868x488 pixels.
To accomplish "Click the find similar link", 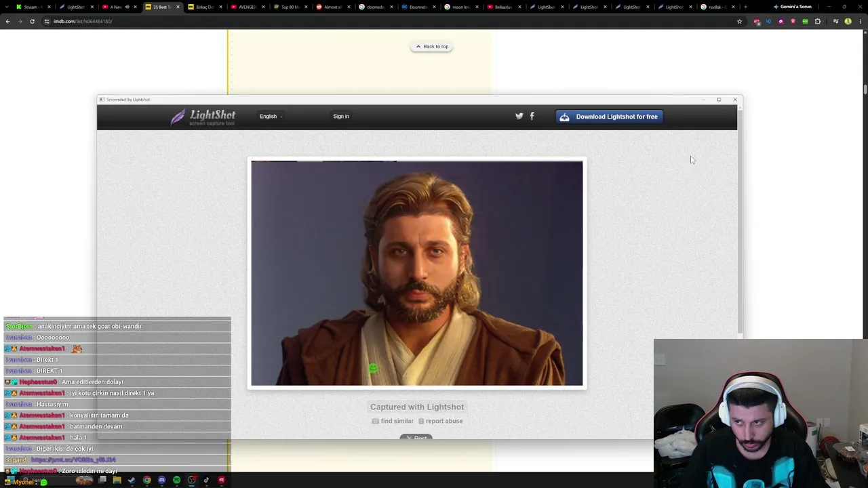I will click(393, 421).
